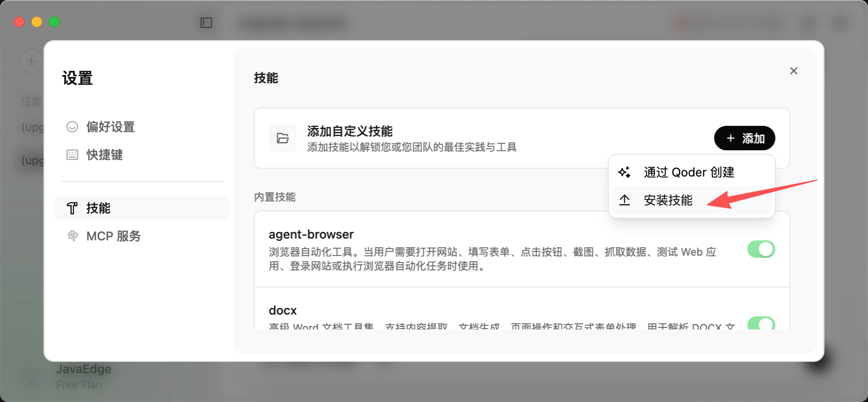This screenshot has width=868, height=402.
Task: Switch to MCP 服务 settings page
Action: point(114,236)
